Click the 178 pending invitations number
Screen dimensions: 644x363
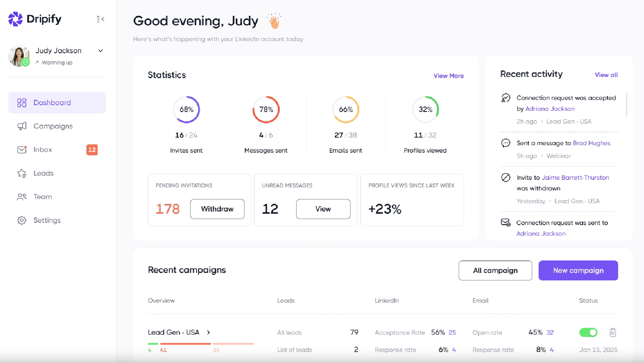(168, 209)
